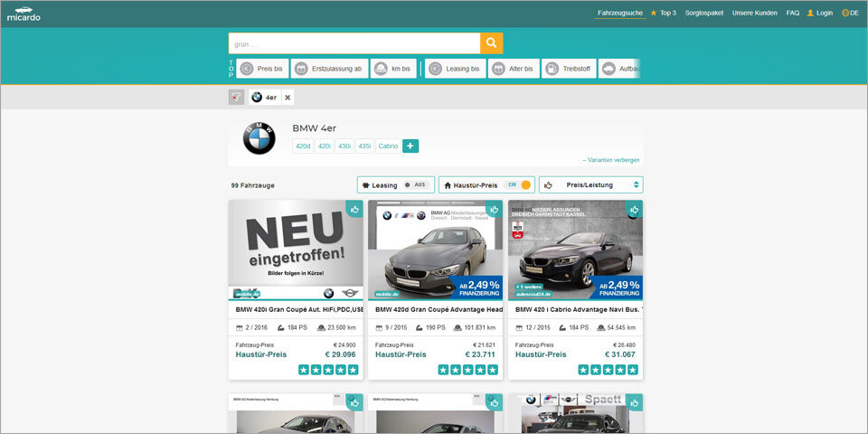Click thumbs-up on Spaett dealer card
Image resolution: width=868 pixels, height=434 pixels.
pyautogui.click(x=635, y=402)
